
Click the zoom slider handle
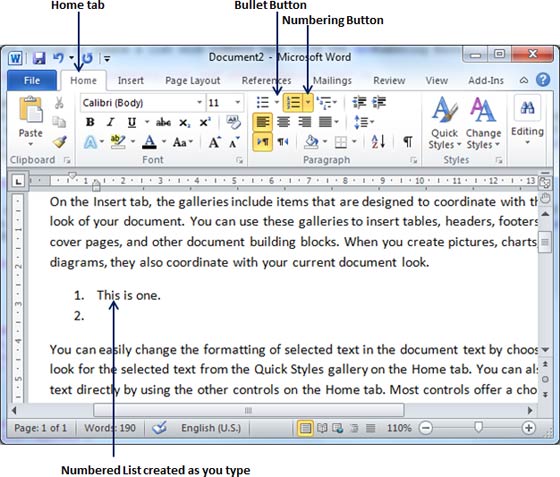point(478,427)
